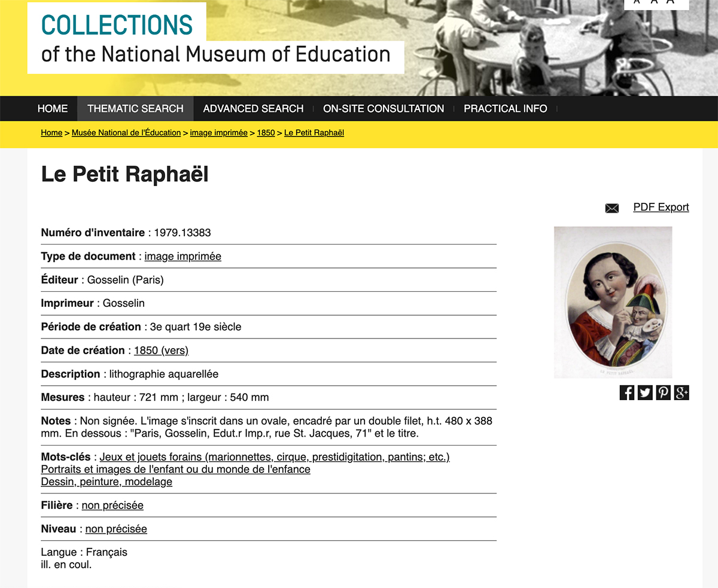This screenshot has height=588, width=718.
Task: Open the 'Jeux et jouets forains' keyword link
Action: click(275, 457)
